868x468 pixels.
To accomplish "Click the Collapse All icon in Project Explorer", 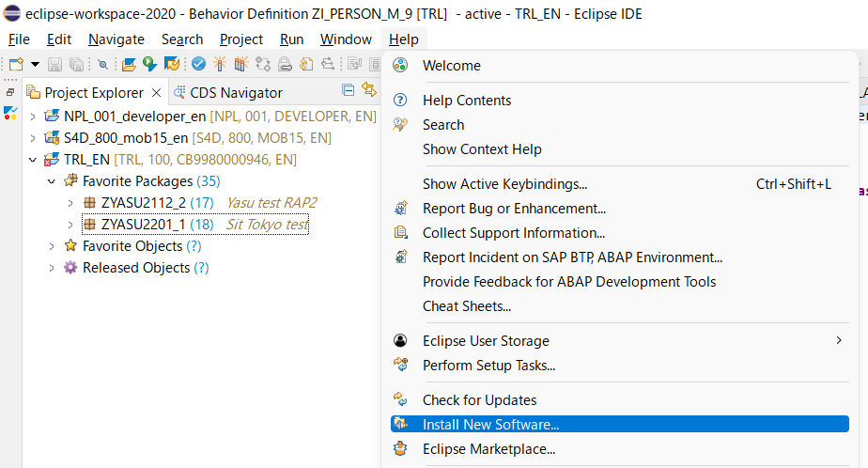I will click(349, 90).
